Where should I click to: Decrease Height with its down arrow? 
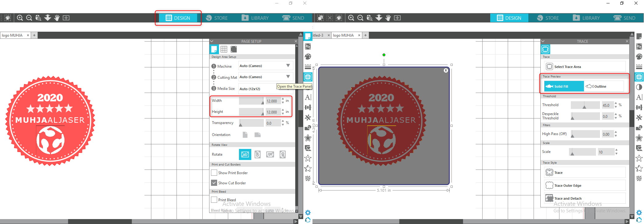click(x=283, y=114)
